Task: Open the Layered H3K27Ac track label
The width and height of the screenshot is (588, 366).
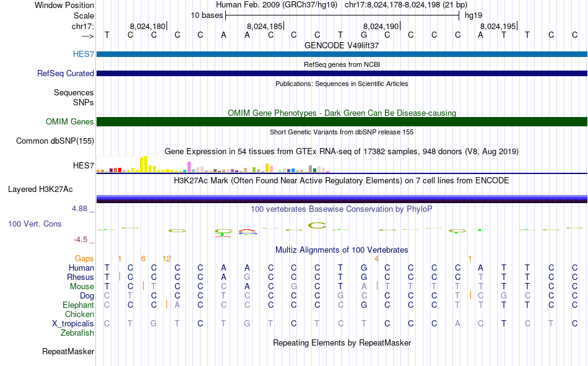Action: [x=40, y=190]
